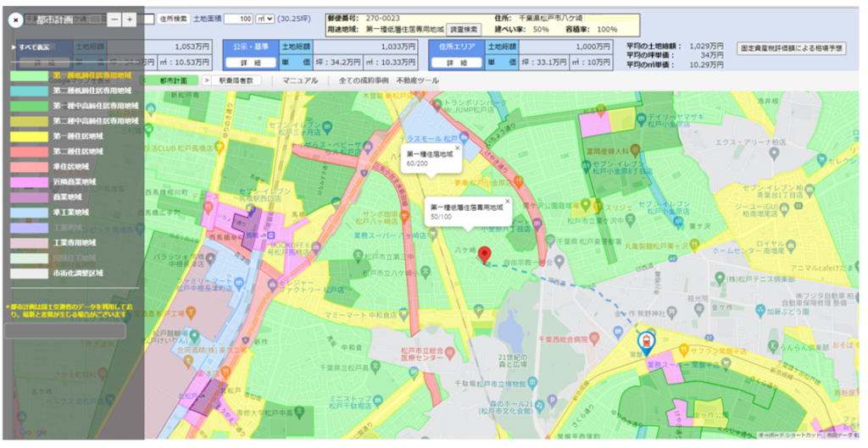Image resolution: width=868 pixels, height=448 pixels.
Task: Click the plus button in 都市計画 panel
Action: (x=130, y=19)
